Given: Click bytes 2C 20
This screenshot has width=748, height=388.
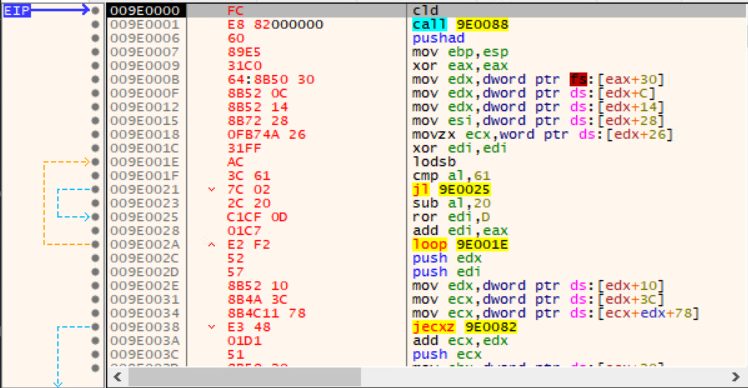Looking at the screenshot, I should pyautogui.click(x=249, y=203).
